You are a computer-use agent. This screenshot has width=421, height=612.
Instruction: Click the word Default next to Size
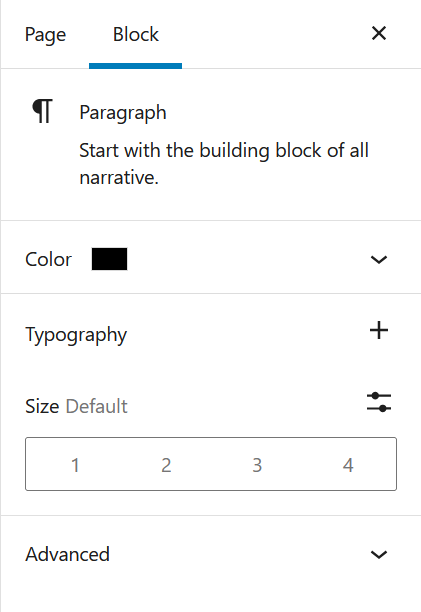click(96, 406)
